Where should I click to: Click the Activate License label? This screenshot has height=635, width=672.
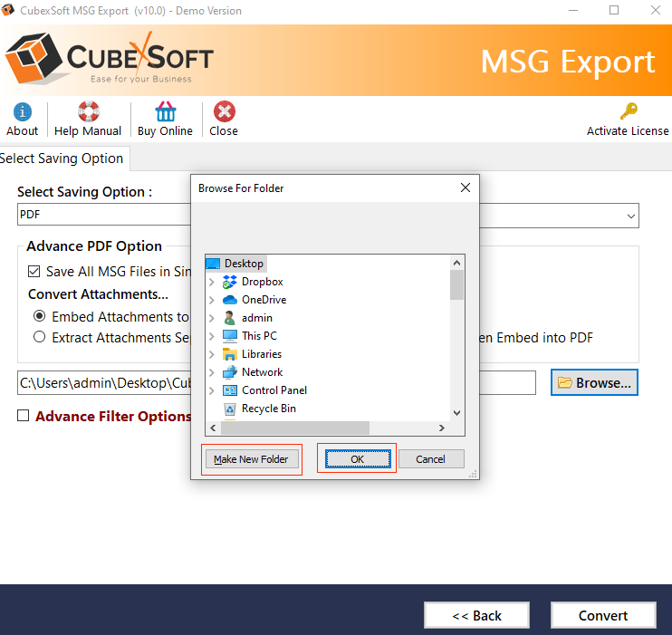tap(628, 130)
